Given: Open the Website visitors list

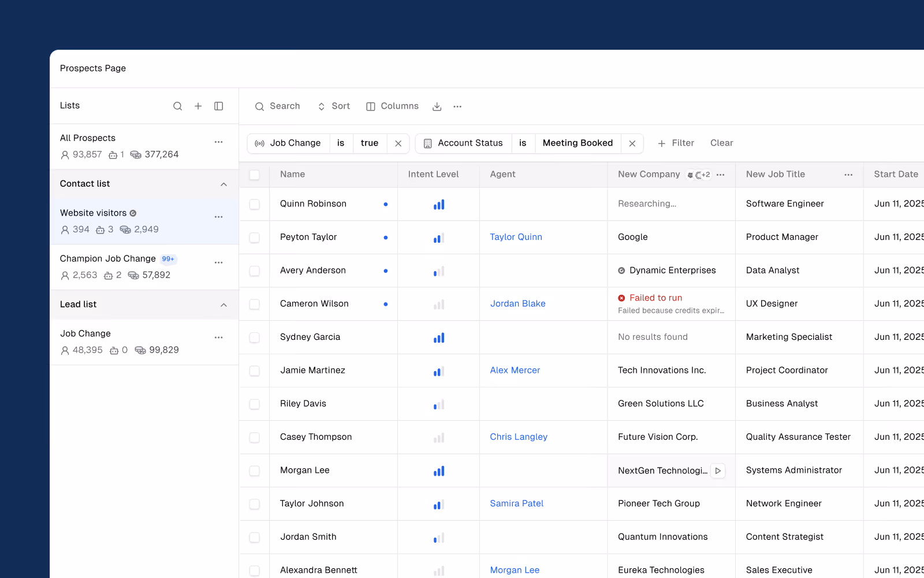Looking at the screenshot, I should (144, 221).
